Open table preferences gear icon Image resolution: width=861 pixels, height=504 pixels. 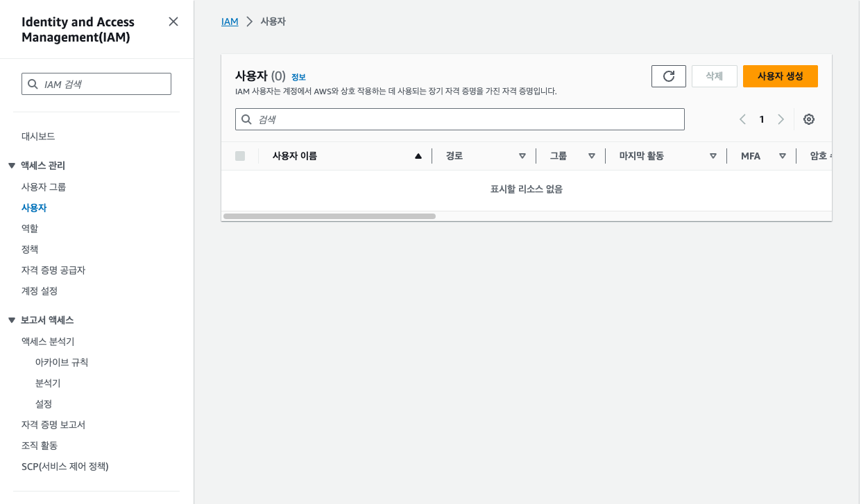pyautogui.click(x=809, y=119)
